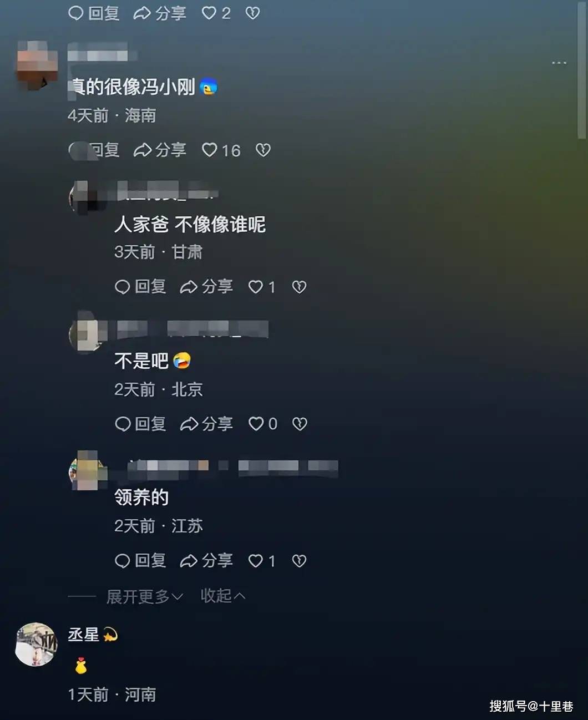588x720 pixels.
Task: Share the 领养的 comment from 江苏
Action: point(206,561)
